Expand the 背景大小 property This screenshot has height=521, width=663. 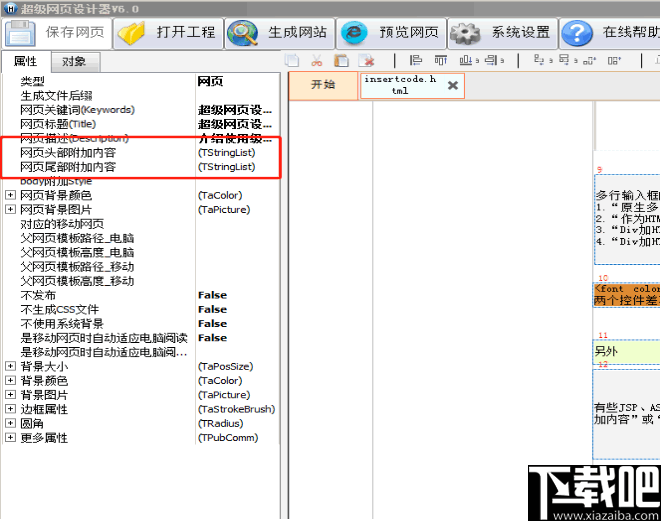pos(10,366)
